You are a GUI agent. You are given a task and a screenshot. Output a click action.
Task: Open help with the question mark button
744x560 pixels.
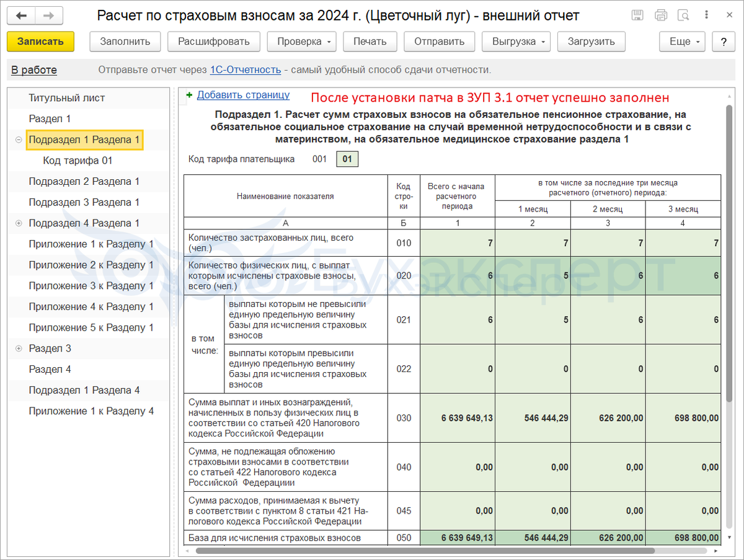tap(724, 42)
